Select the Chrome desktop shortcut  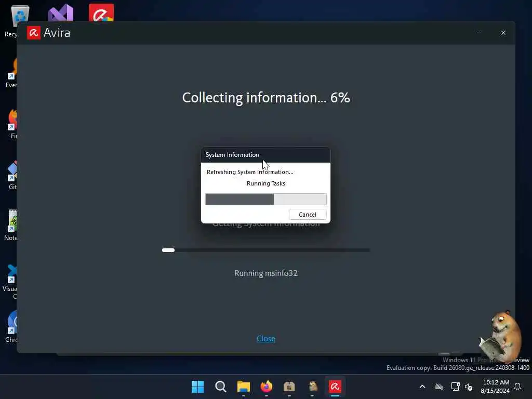(x=11, y=326)
